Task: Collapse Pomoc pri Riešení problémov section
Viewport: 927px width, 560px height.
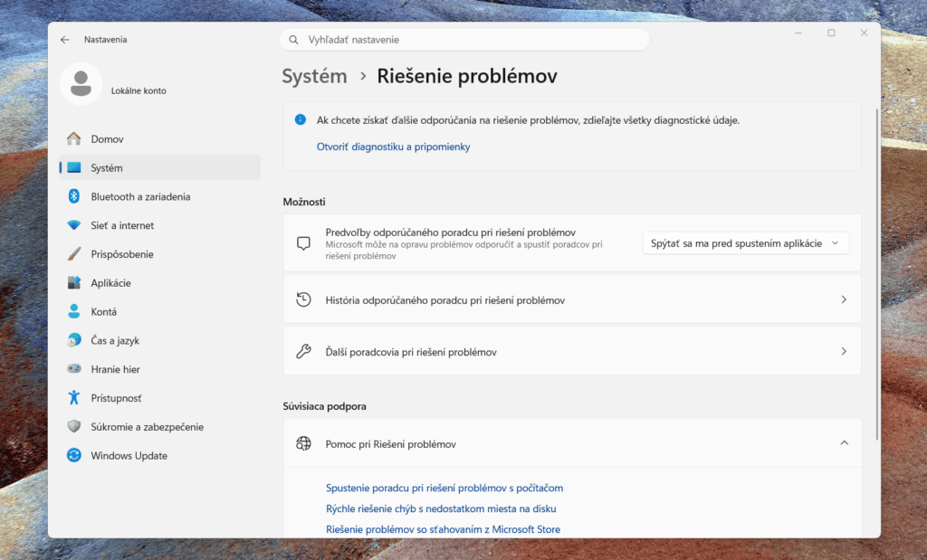Action: point(845,443)
